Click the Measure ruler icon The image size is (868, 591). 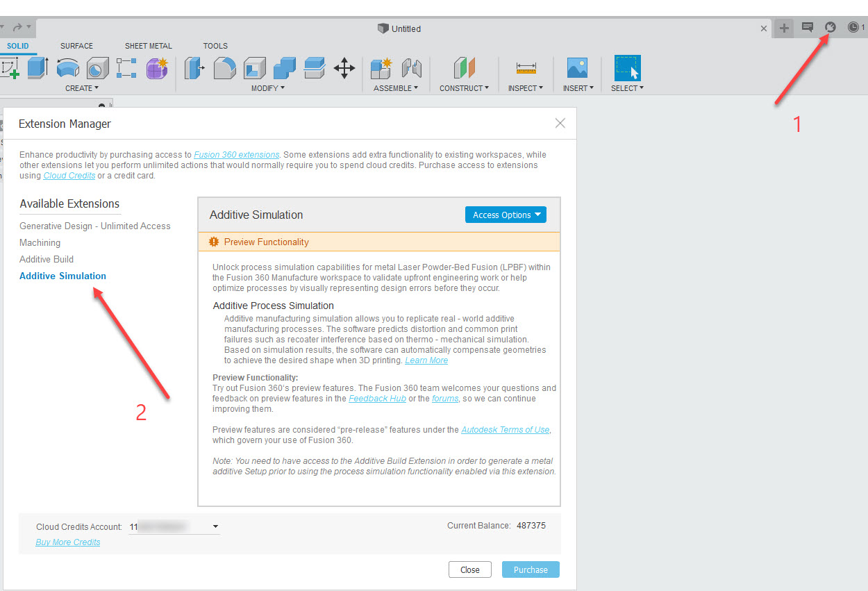tap(526, 68)
